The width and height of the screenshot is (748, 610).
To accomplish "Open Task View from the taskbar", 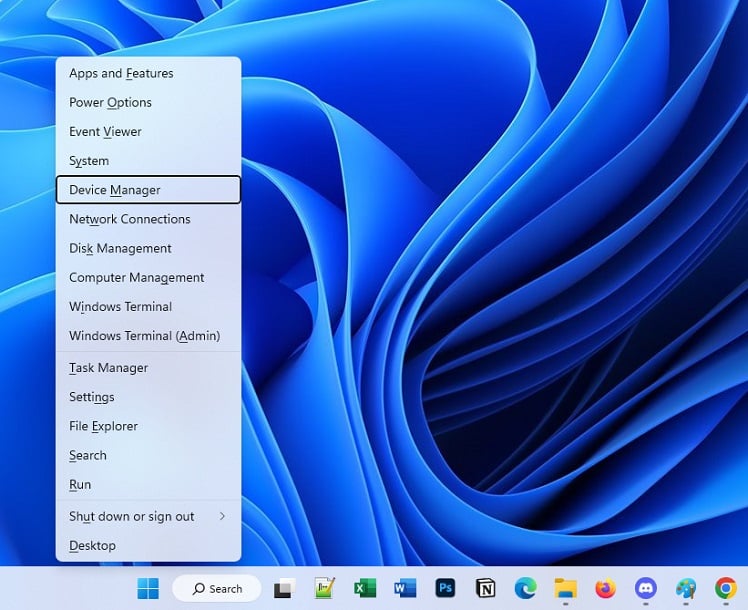I will pos(284,588).
